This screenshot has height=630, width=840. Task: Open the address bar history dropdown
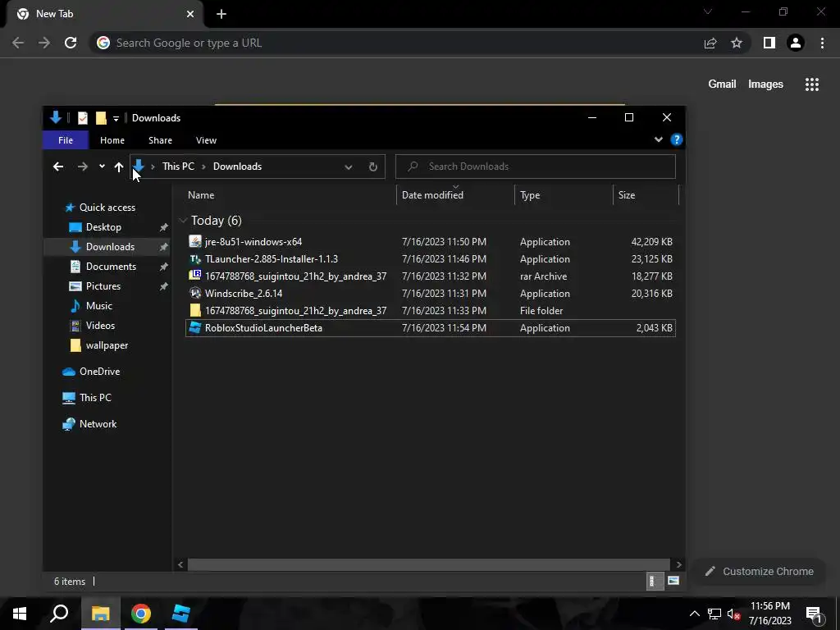[348, 167]
